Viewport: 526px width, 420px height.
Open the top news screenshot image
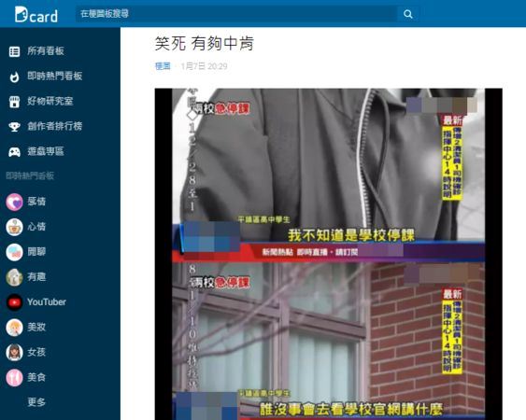coord(329,175)
